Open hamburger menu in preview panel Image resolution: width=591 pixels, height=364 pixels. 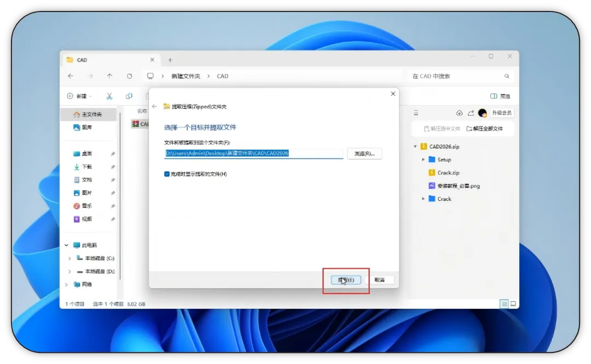[416, 113]
